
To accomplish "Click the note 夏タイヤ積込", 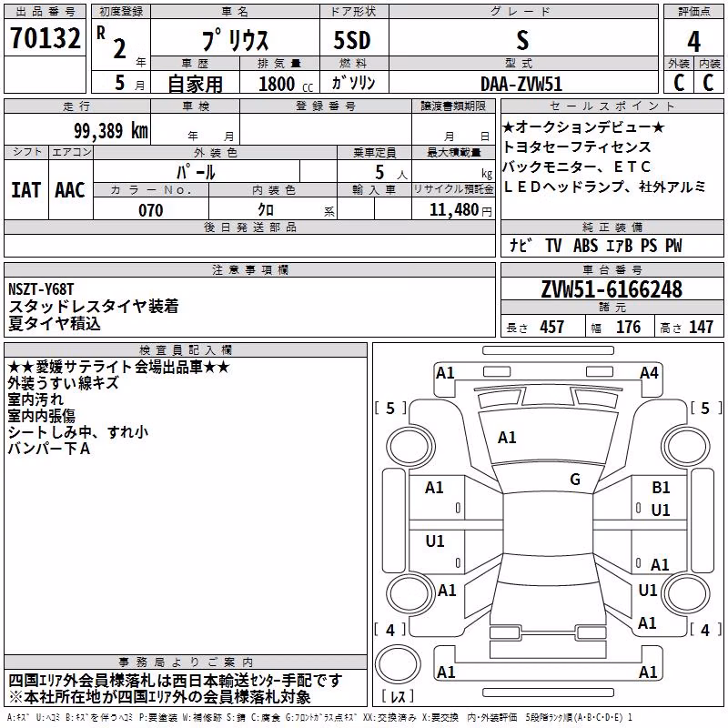I will (x=55, y=323).
